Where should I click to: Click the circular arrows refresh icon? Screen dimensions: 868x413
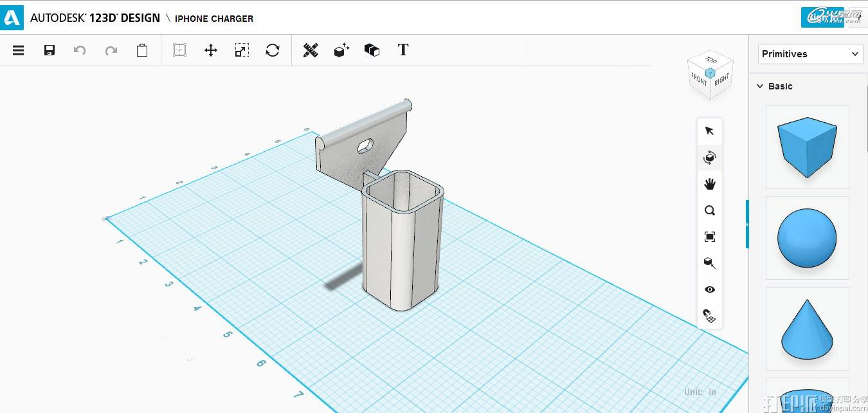[x=273, y=50]
